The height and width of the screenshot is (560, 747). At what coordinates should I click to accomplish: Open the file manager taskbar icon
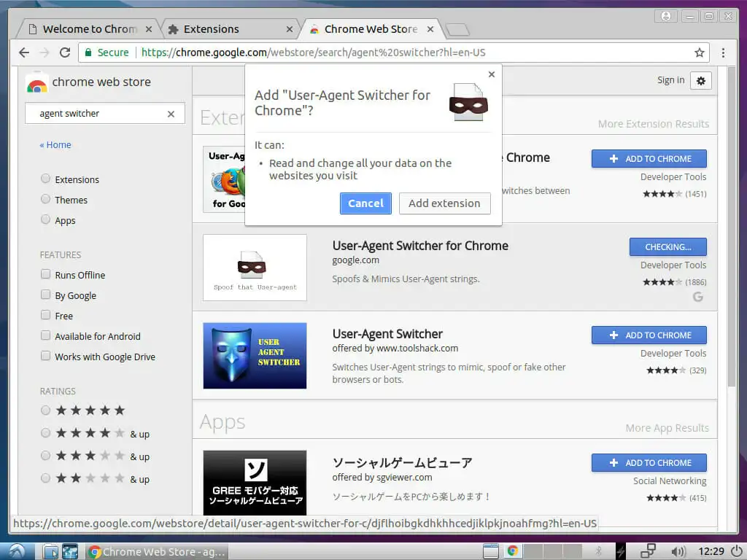50,551
